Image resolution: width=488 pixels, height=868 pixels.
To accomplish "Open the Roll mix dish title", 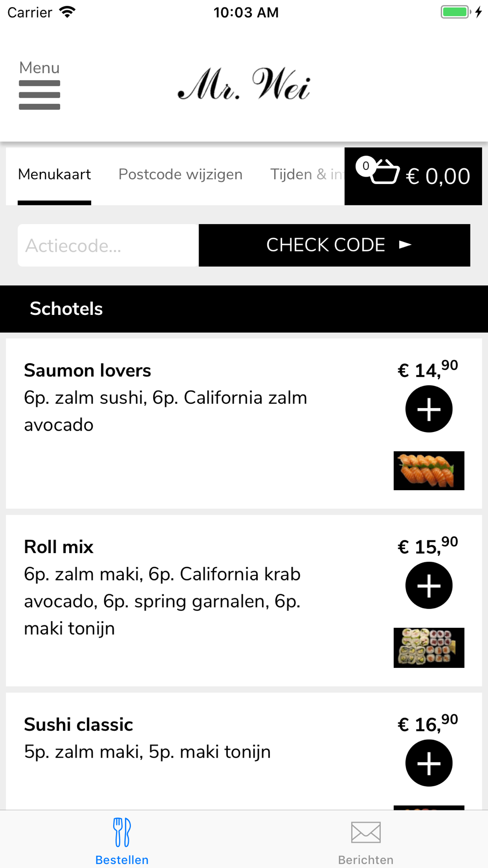I will [x=59, y=547].
